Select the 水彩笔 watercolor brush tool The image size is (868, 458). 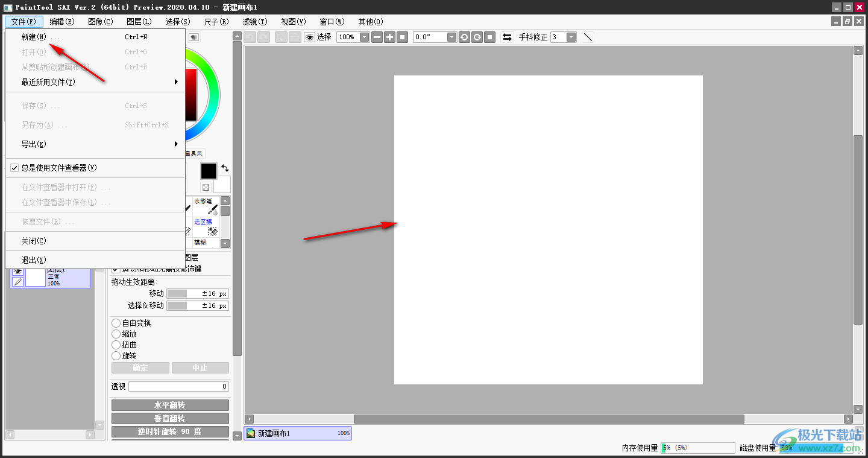(205, 206)
